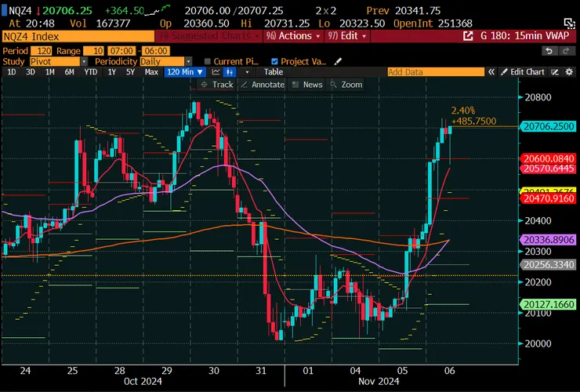The image size is (580, 392).
Task: Open the chart annotation style icon
Action: pos(554,72)
